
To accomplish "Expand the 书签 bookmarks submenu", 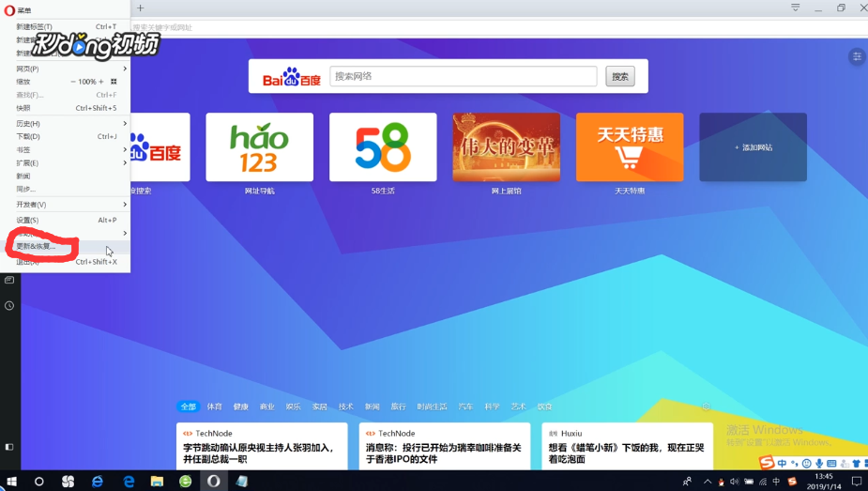I will pyautogui.click(x=66, y=150).
